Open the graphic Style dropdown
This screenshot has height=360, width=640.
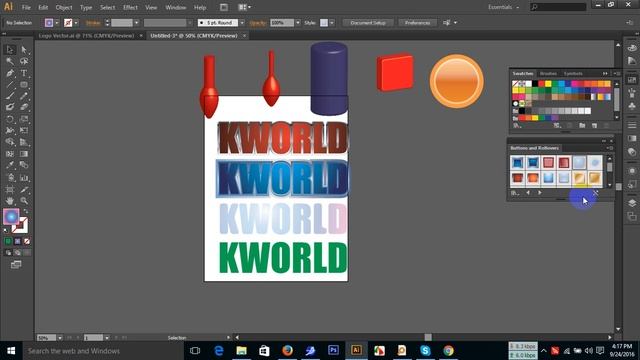tap(332, 23)
